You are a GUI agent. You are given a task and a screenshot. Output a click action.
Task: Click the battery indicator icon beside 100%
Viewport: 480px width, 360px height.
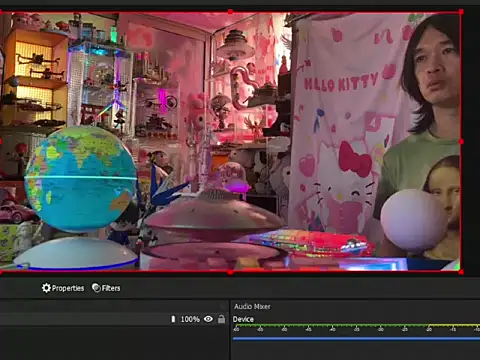[173, 319]
